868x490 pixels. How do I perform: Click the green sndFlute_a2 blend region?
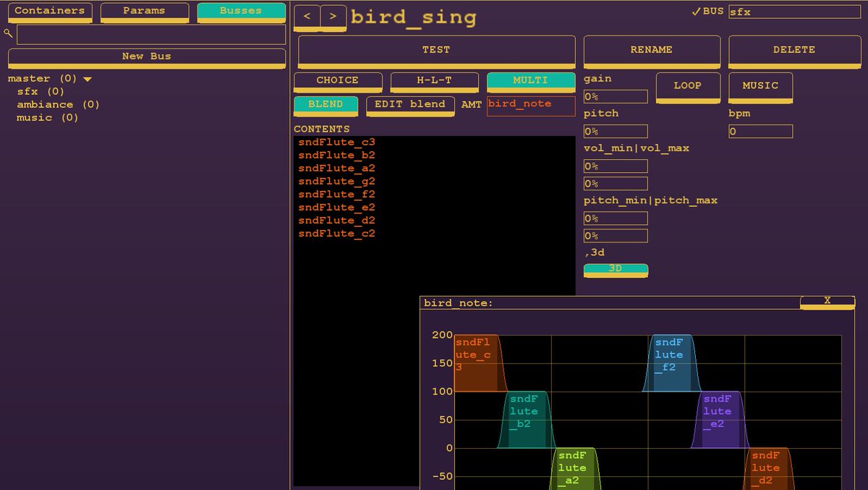pos(575,468)
